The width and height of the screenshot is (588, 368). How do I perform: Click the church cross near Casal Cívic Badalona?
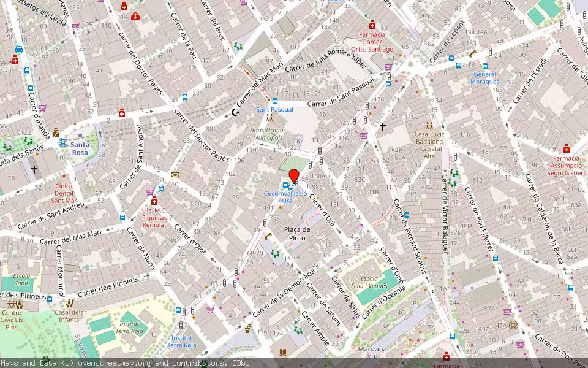382,127
